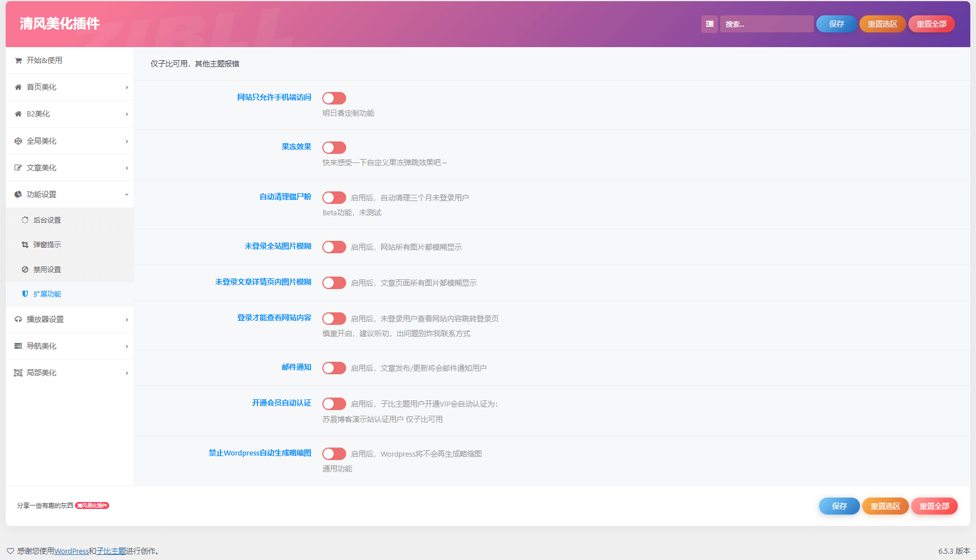Click the 自动清理僵尸粉 setting label
Screen dimensions: 976x560
(285, 197)
